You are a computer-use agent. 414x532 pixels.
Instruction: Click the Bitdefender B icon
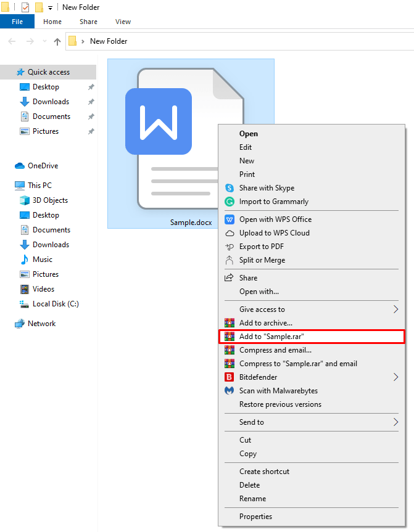click(x=230, y=377)
